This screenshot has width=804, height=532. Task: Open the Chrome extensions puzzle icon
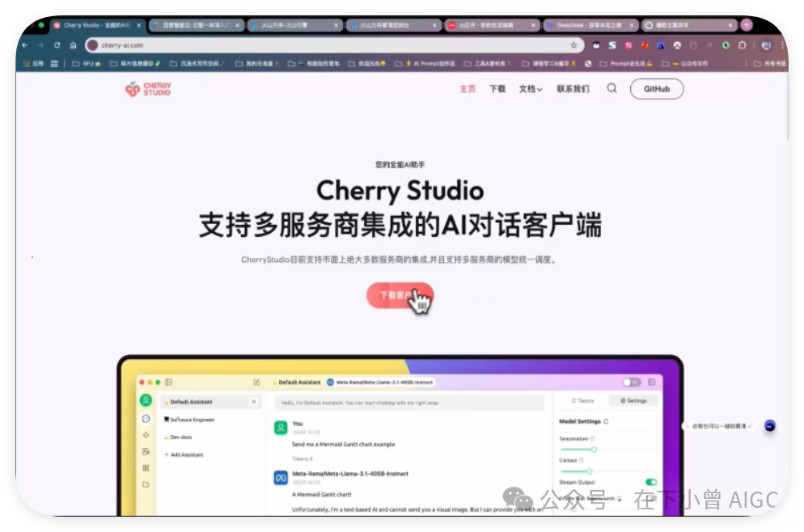[742, 45]
